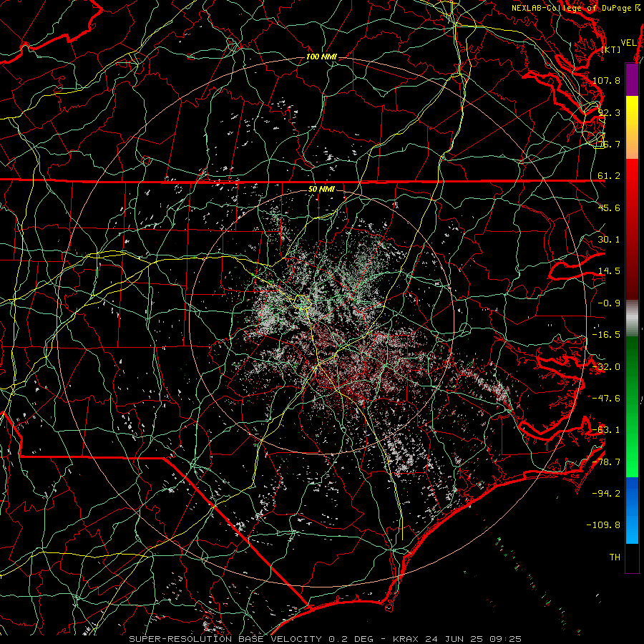Screen dimensions: 644x644
Task: Click the [KT] units label
Action: [x=611, y=49]
